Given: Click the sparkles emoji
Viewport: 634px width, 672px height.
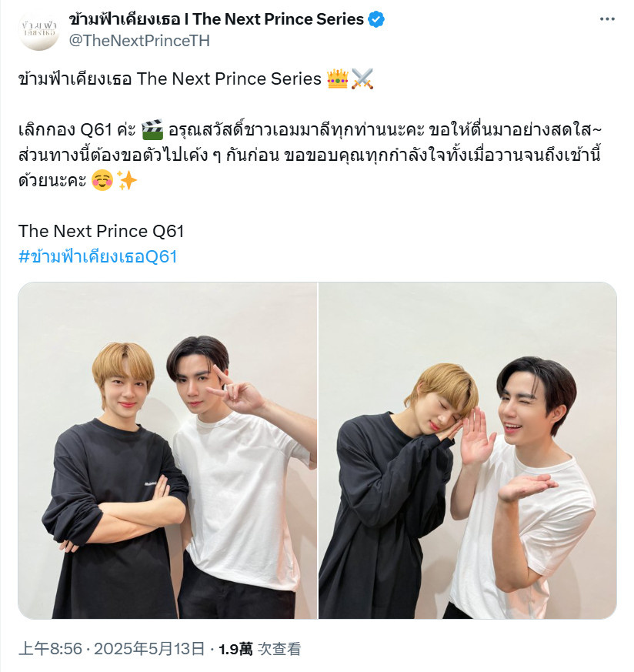Looking at the screenshot, I should pyautogui.click(x=127, y=180).
